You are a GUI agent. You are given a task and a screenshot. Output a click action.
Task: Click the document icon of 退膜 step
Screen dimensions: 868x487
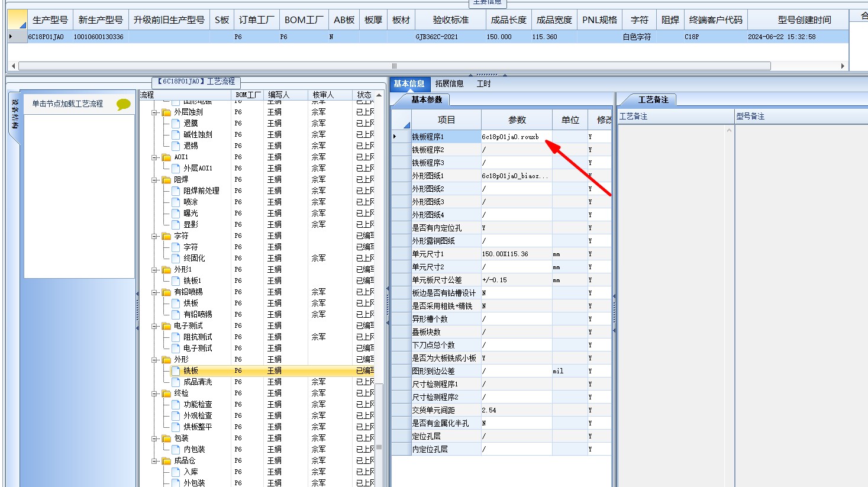click(176, 123)
